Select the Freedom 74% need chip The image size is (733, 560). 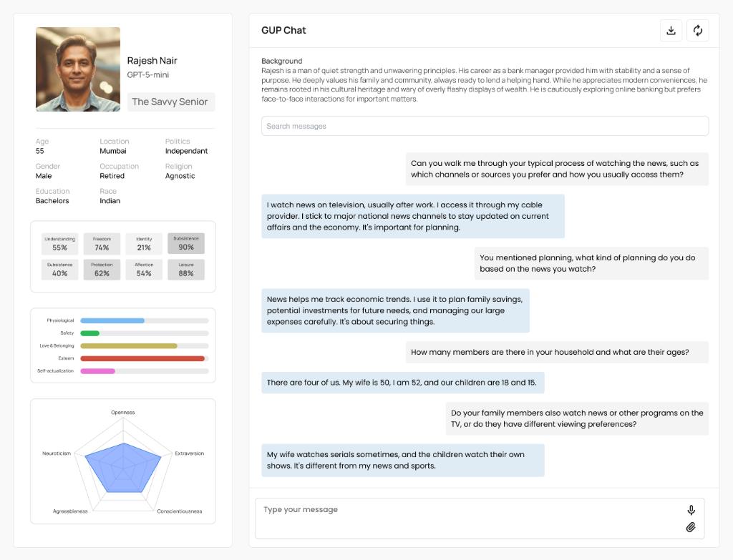click(102, 244)
